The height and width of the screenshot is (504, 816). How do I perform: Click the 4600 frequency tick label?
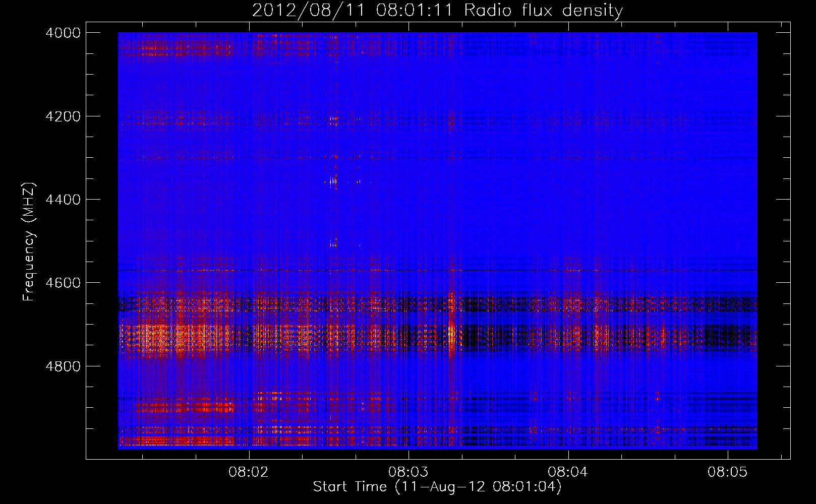[x=63, y=283]
